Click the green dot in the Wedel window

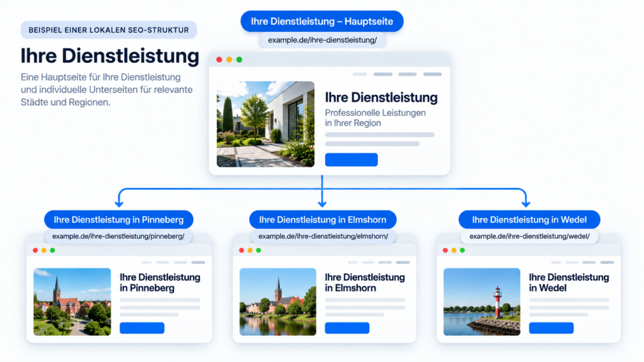[462, 250]
